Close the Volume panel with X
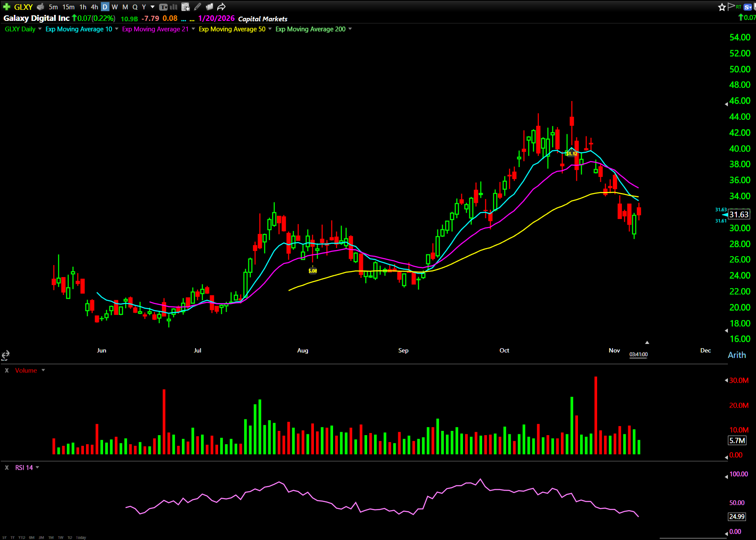The image size is (756, 540). [x=7, y=370]
